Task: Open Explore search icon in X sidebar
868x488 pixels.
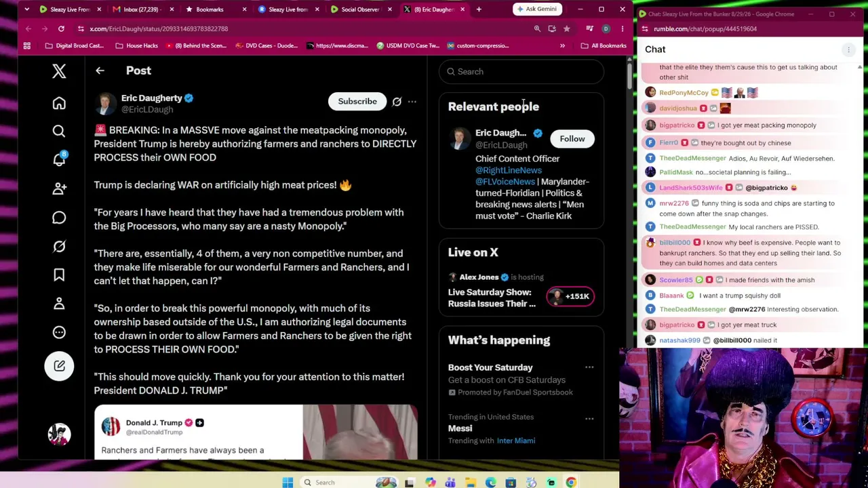Action: click(x=59, y=131)
